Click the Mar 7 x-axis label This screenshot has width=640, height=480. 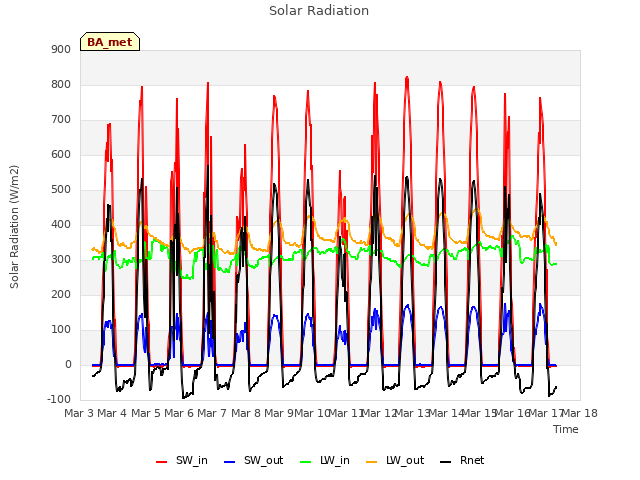[212, 413]
